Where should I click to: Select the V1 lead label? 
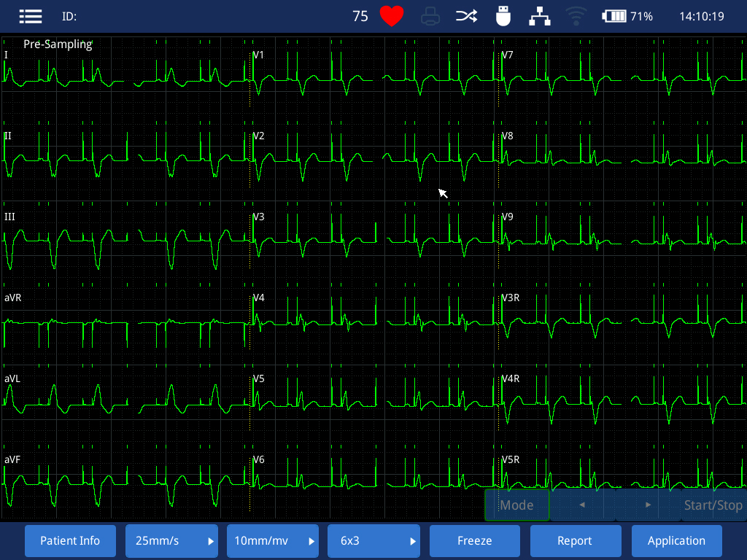point(258,55)
